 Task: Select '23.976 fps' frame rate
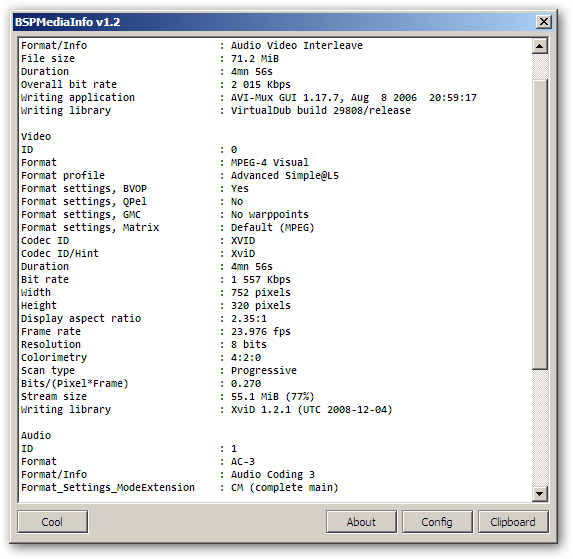(x=261, y=332)
